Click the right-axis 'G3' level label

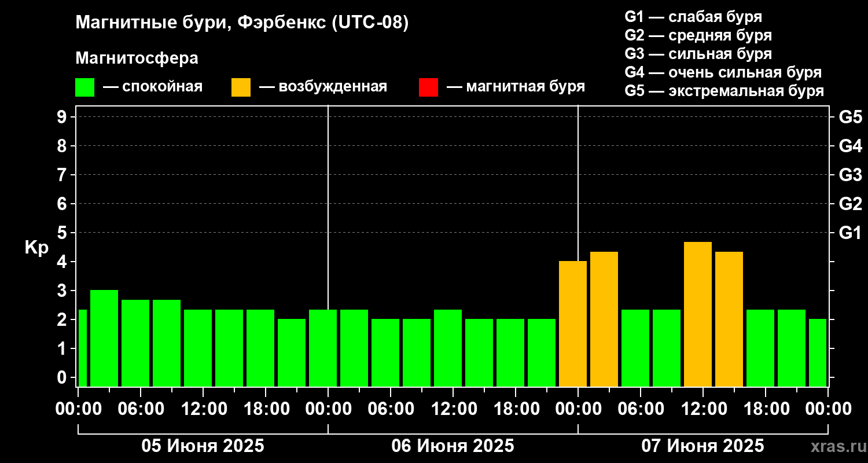(x=851, y=175)
